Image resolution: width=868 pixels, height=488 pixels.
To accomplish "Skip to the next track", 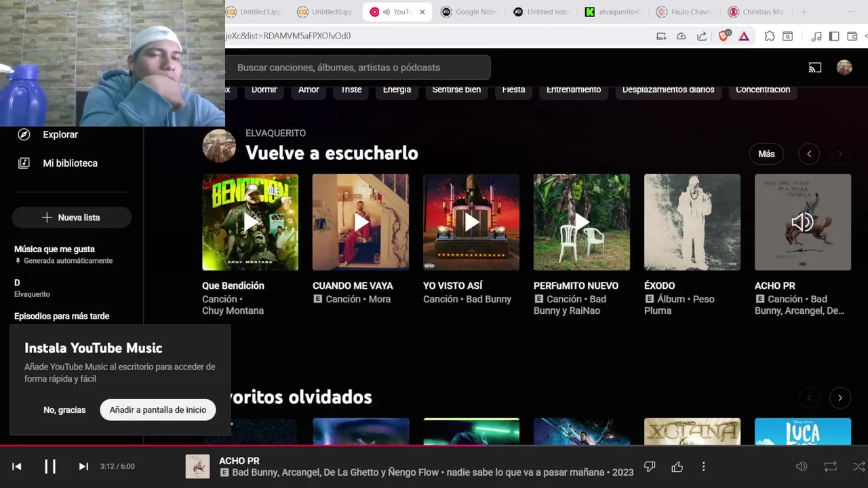I will coord(83,466).
